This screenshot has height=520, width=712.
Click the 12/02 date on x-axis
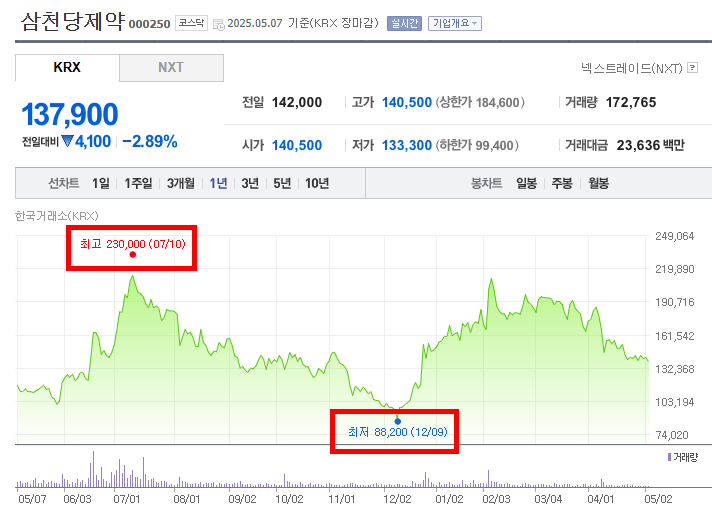(x=397, y=499)
